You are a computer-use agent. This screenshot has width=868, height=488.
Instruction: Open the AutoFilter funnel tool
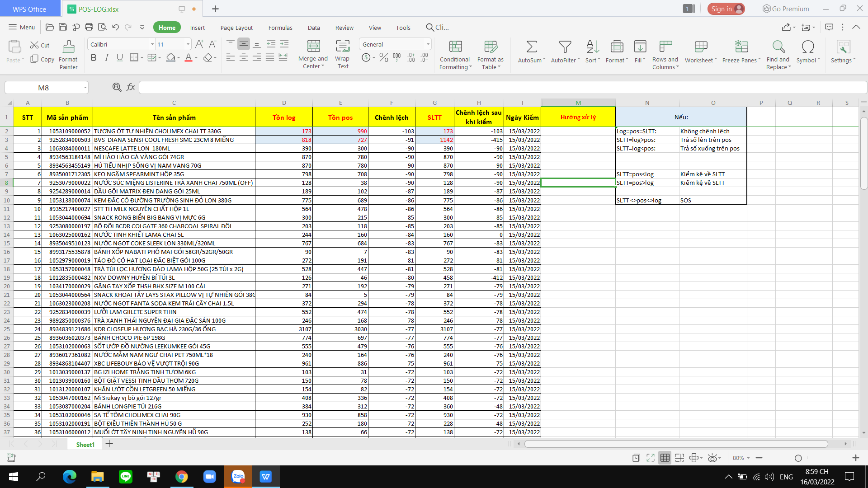565,47
